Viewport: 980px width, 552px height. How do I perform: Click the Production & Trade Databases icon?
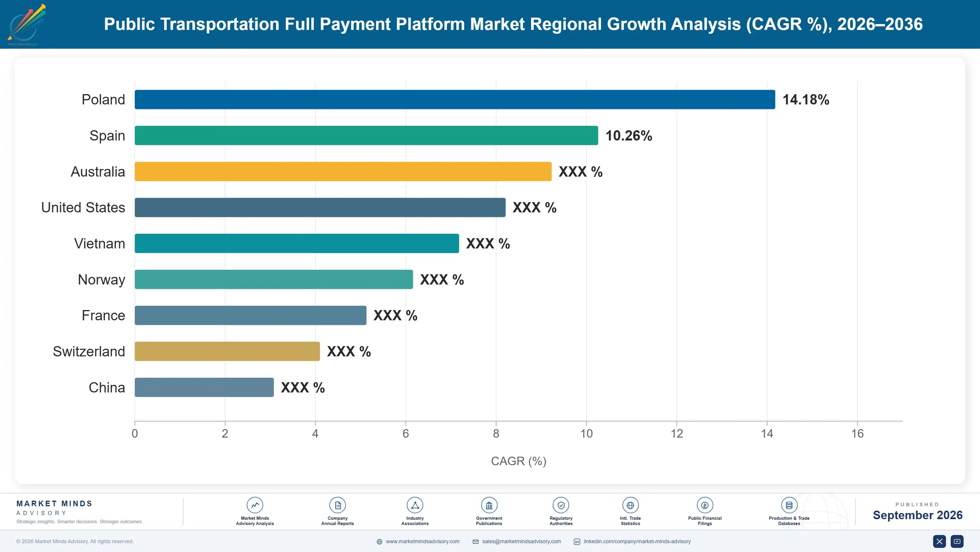pyautogui.click(x=789, y=505)
